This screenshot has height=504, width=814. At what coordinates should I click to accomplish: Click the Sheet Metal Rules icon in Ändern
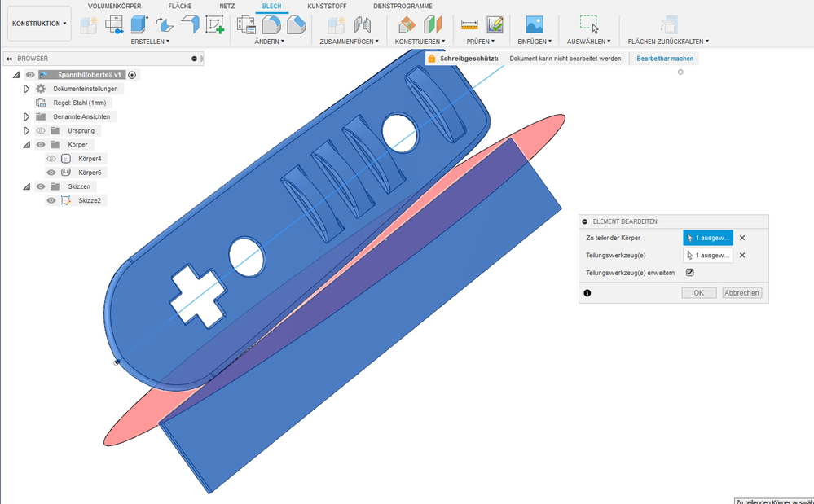[x=246, y=24]
